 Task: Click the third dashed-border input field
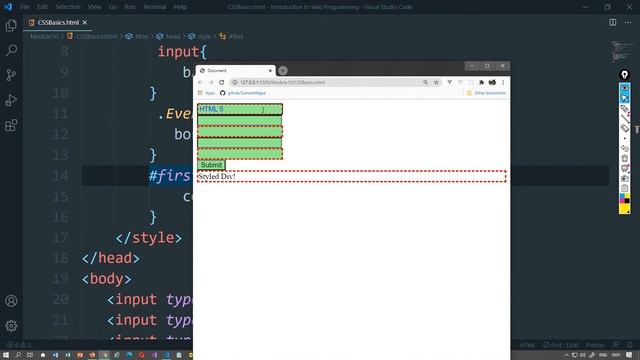[x=240, y=131]
